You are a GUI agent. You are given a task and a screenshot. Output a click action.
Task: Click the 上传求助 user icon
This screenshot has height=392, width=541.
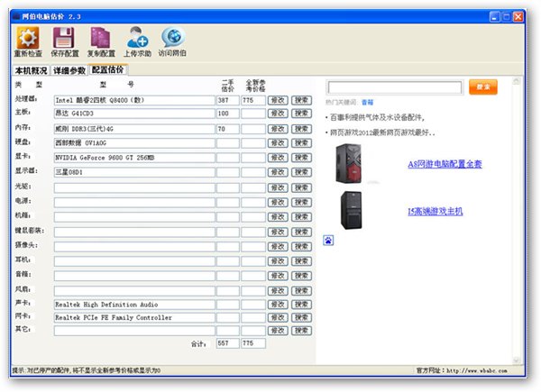tap(137, 38)
